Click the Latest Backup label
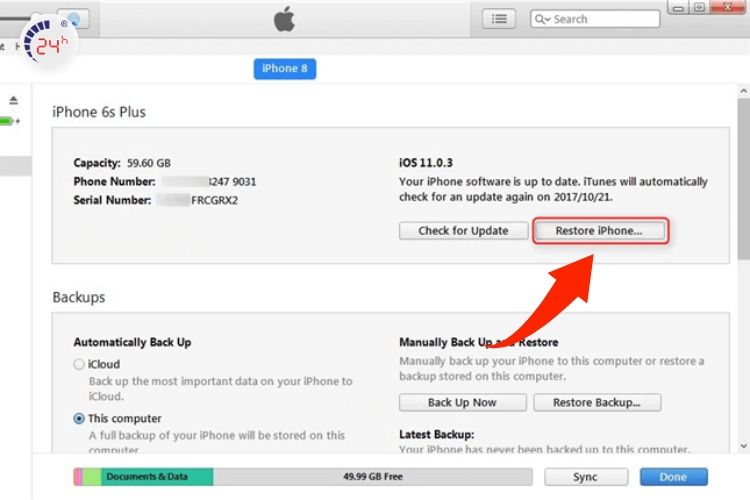This screenshot has height=500, width=750. pyautogui.click(x=437, y=434)
